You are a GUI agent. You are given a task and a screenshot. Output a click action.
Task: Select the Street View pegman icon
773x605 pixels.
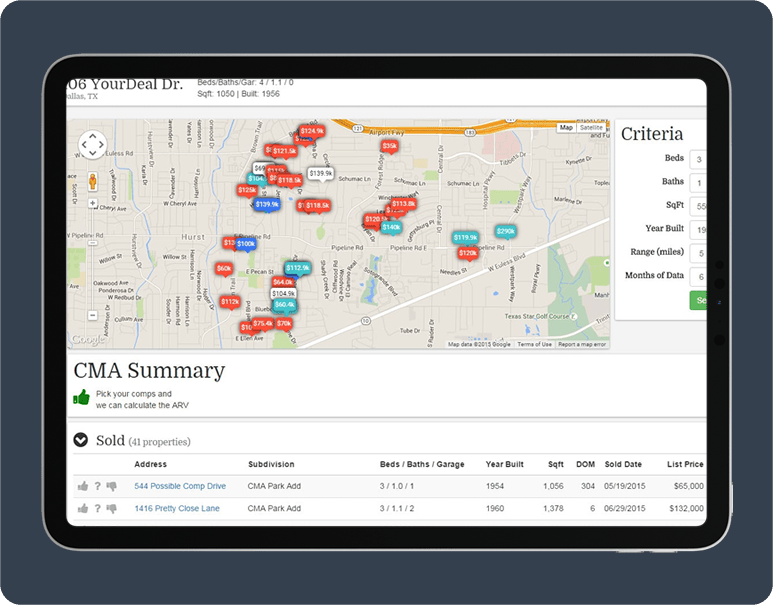coord(92,182)
